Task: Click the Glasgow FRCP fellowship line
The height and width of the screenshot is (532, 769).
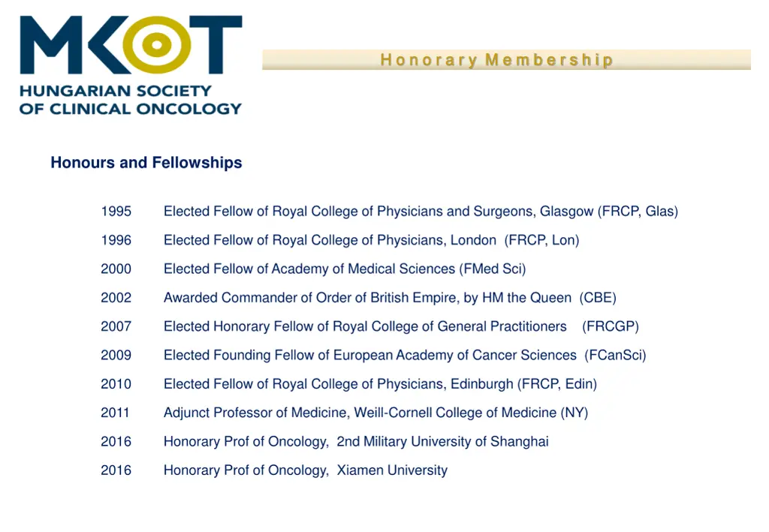Action: 421,211
